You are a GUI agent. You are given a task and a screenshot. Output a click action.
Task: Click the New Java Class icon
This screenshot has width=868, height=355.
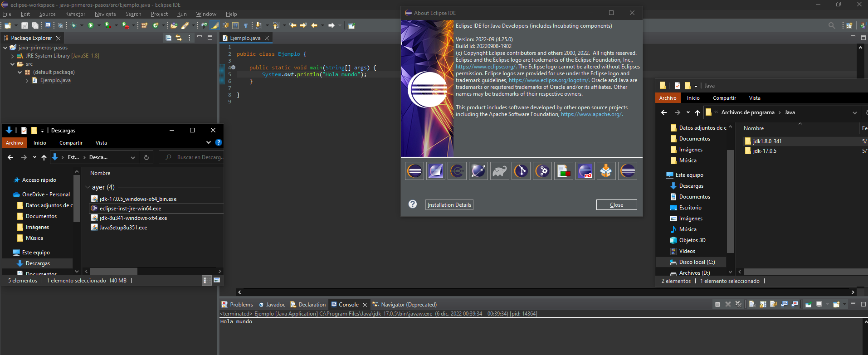click(x=156, y=25)
